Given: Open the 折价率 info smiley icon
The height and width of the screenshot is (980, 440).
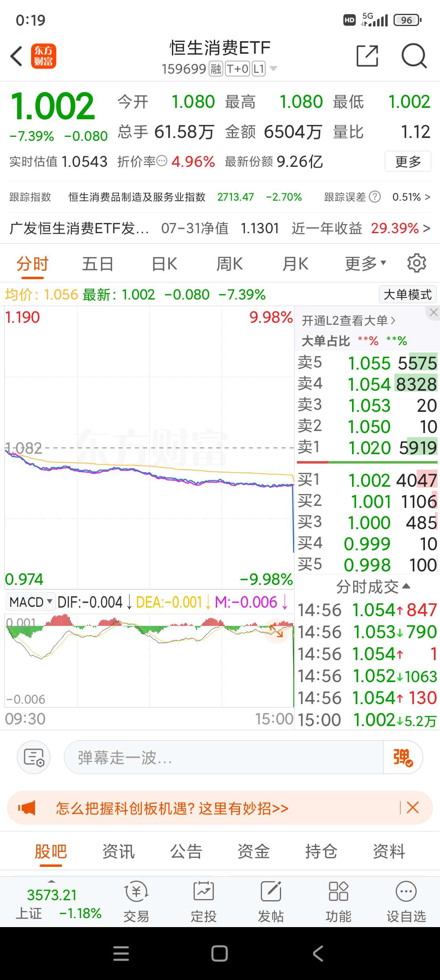Looking at the screenshot, I should click(162, 161).
